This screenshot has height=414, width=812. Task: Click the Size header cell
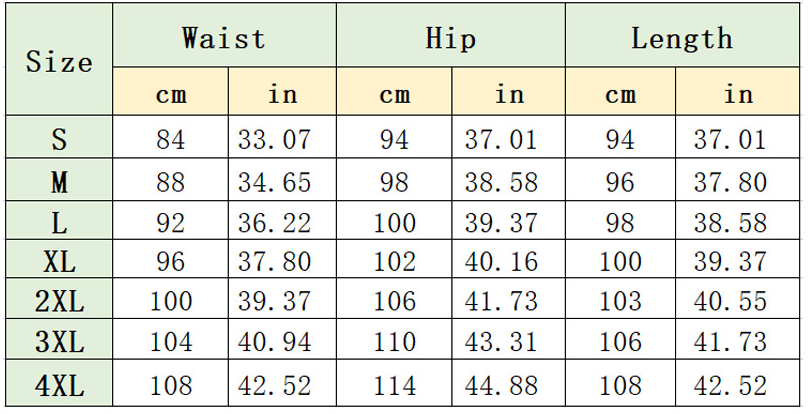click(59, 59)
